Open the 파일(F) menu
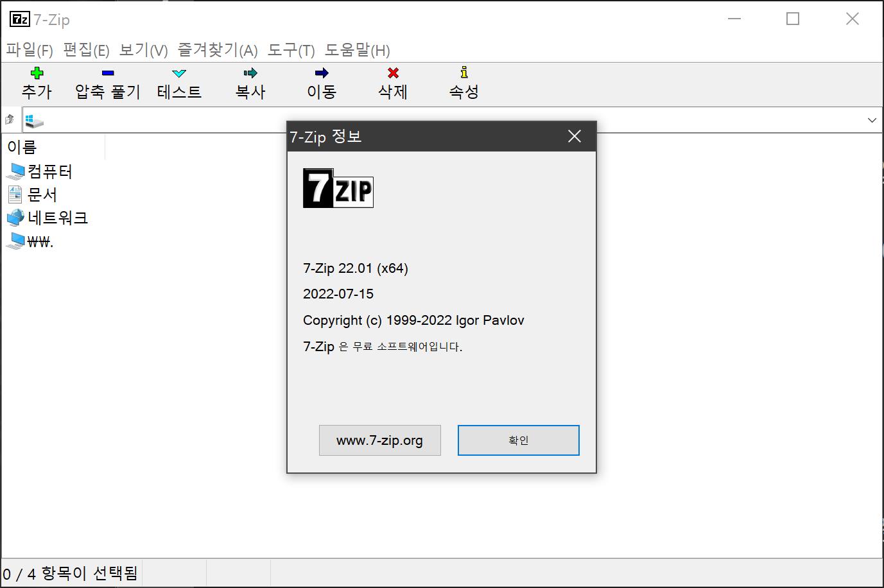 [x=30, y=50]
